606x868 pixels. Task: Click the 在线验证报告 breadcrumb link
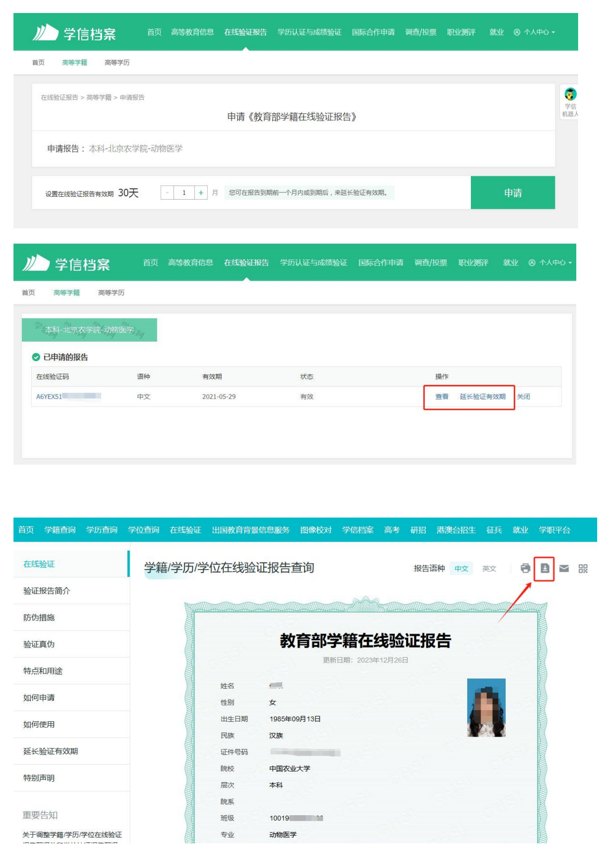point(59,97)
